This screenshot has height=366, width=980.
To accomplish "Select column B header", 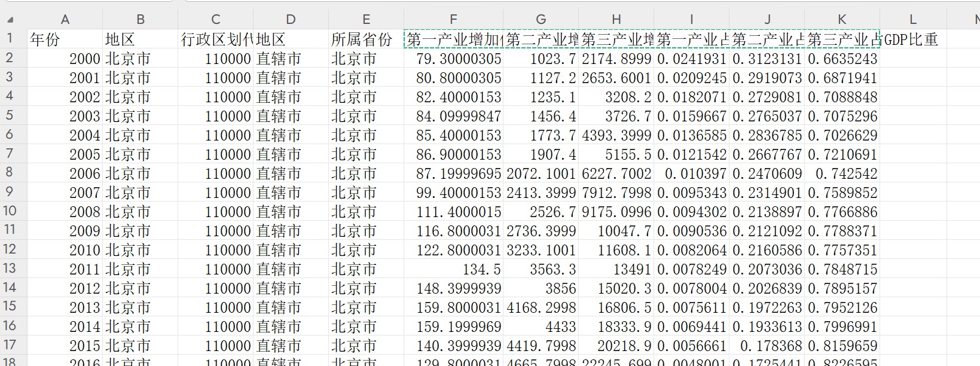I will click(x=141, y=20).
